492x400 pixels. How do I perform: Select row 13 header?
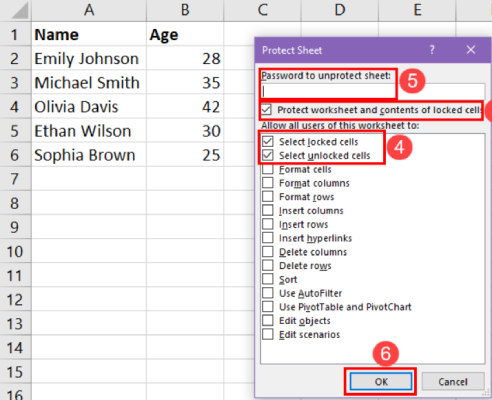tap(15, 324)
